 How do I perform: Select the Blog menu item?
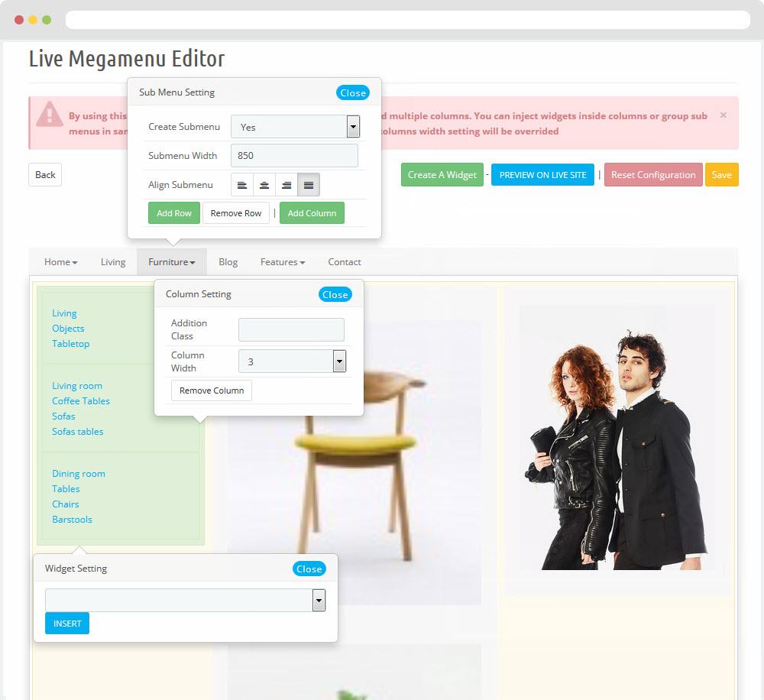[x=228, y=262]
